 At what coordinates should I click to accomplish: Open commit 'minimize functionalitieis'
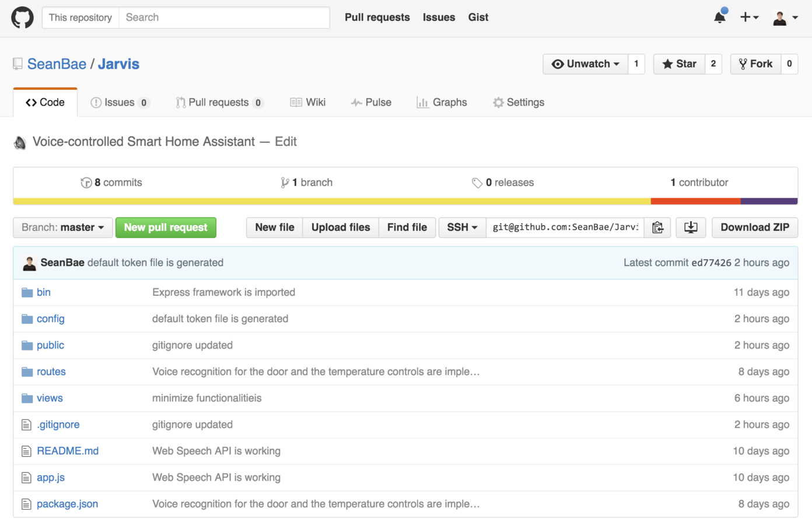click(x=207, y=398)
